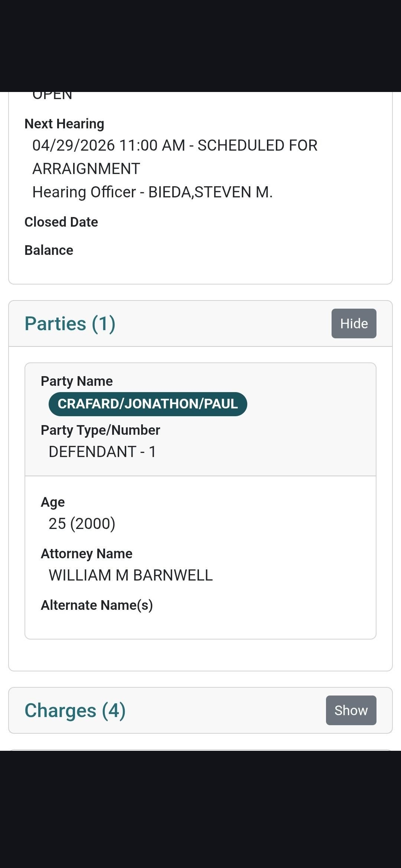Image resolution: width=401 pixels, height=868 pixels.
Task: Select the attorney name WILLIAM M BARNWELL
Action: tap(131, 575)
